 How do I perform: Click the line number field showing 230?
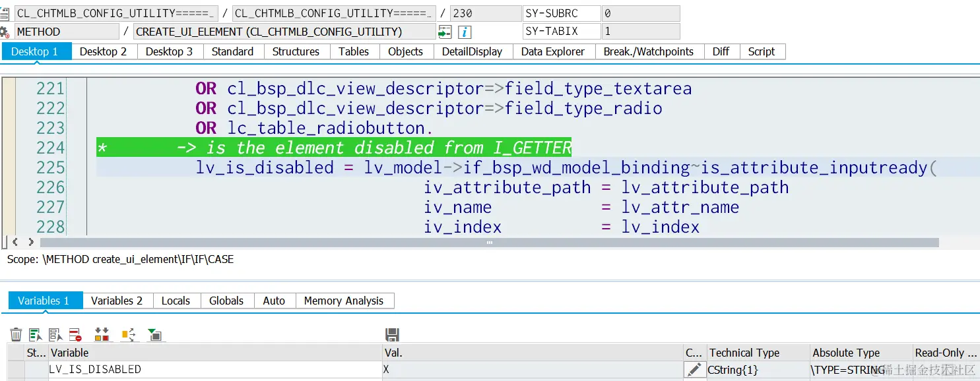[486, 13]
